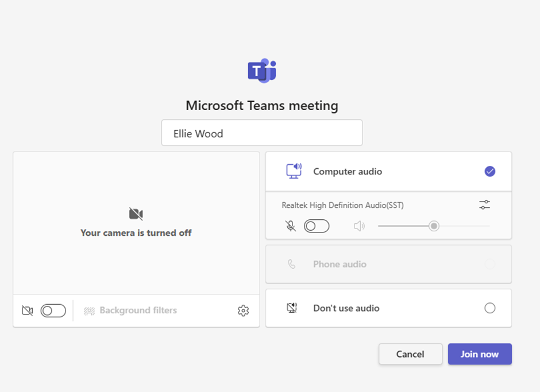Click the Don't use audio icon
540x392 pixels.
[x=292, y=308]
